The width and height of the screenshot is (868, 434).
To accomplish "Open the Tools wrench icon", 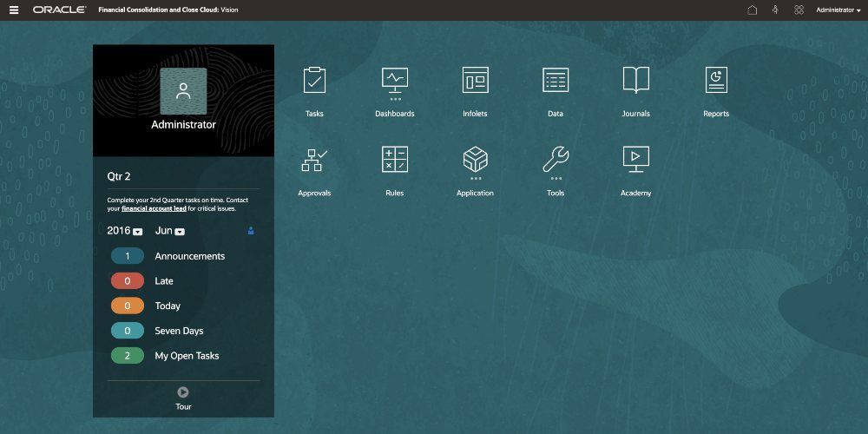I will (556, 161).
